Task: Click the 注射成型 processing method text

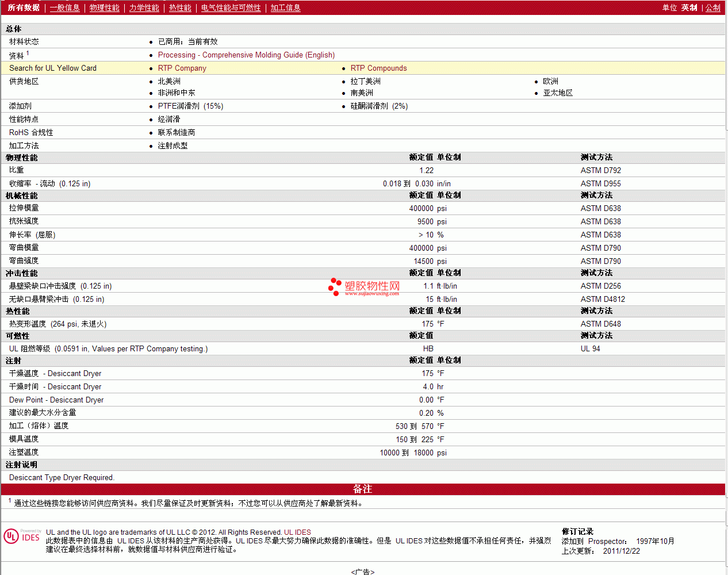Action: coord(173,145)
